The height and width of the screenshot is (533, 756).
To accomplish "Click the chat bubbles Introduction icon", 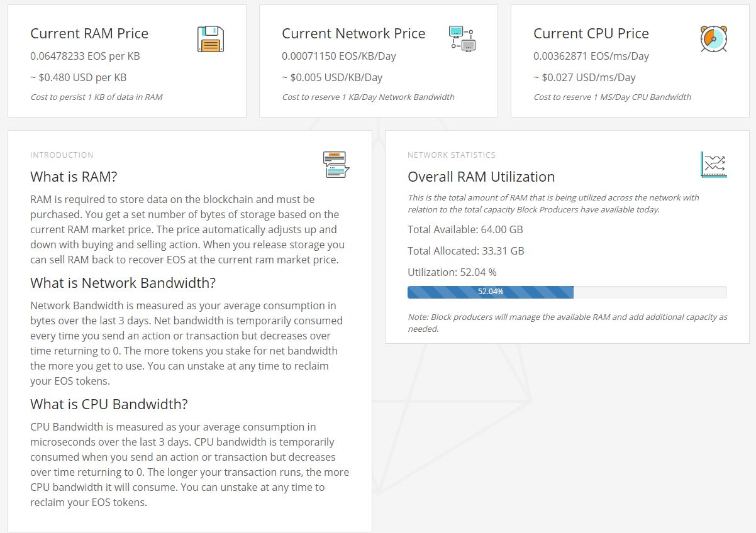I will [x=336, y=165].
